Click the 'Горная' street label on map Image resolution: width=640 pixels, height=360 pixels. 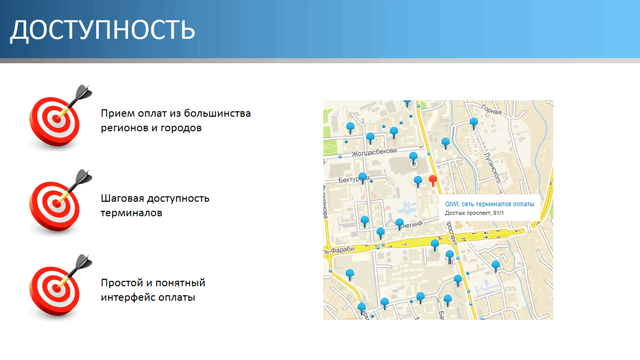[491, 109]
